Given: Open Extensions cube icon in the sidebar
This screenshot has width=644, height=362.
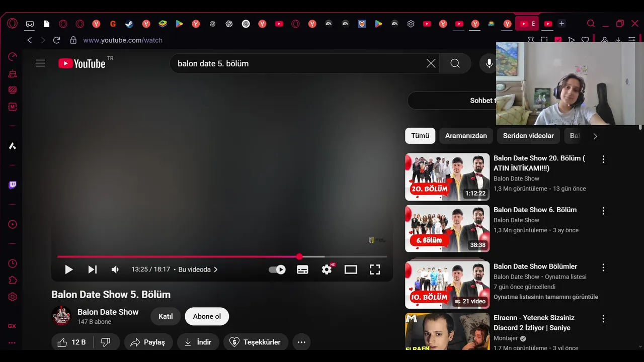Looking at the screenshot, I should tap(13, 280).
